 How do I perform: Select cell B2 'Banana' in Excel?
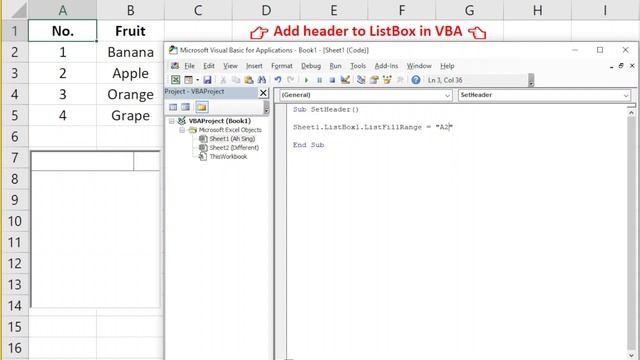click(130, 52)
